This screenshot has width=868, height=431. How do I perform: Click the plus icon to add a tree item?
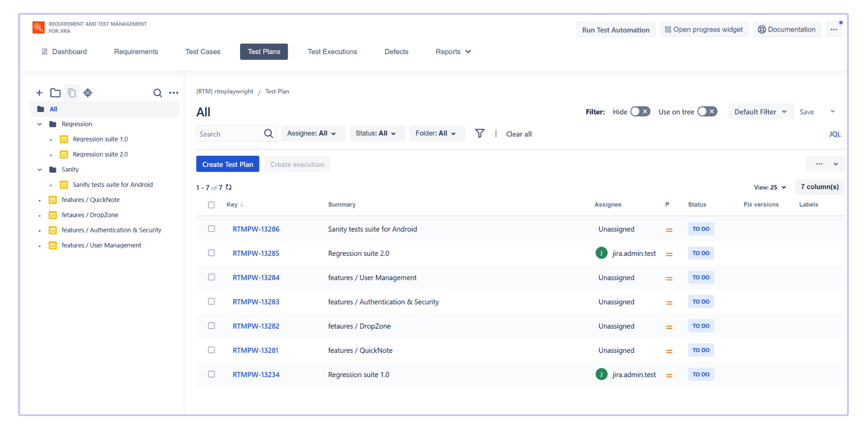[39, 93]
